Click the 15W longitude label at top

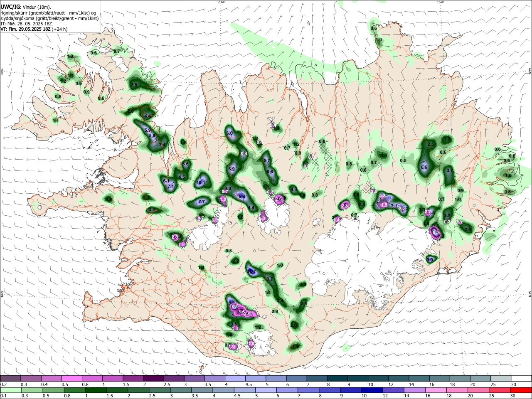pyautogui.click(x=440, y=2)
